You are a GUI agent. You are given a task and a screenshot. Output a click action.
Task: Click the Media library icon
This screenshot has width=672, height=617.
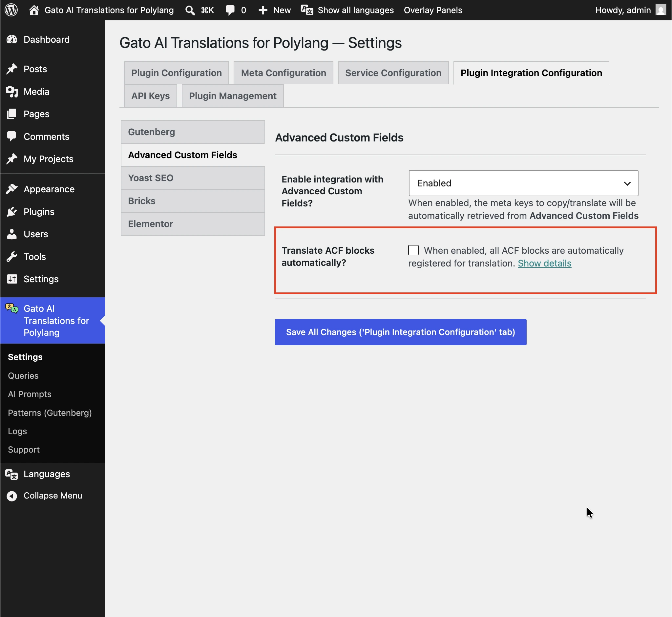click(x=12, y=92)
